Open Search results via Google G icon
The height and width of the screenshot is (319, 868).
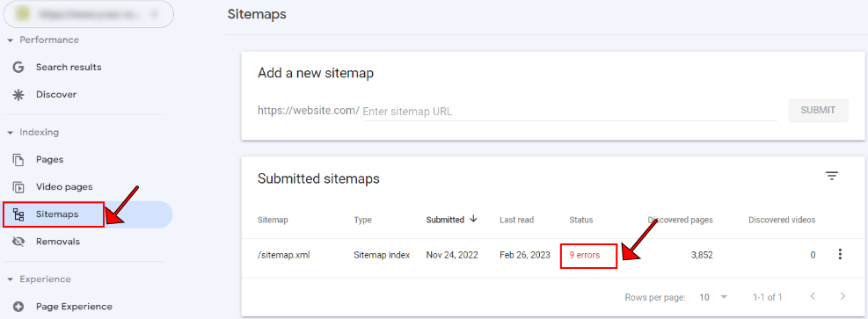point(18,67)
